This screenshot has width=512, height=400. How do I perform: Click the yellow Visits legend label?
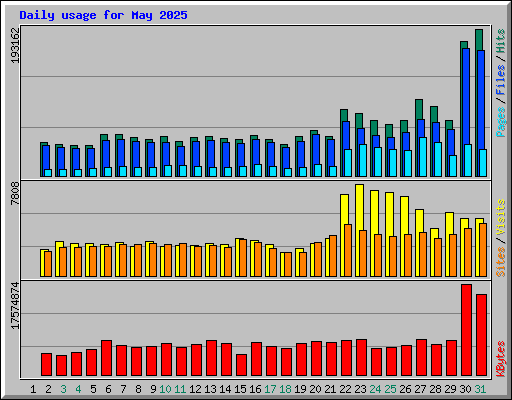pyautogui.click(x=501, y=218)
